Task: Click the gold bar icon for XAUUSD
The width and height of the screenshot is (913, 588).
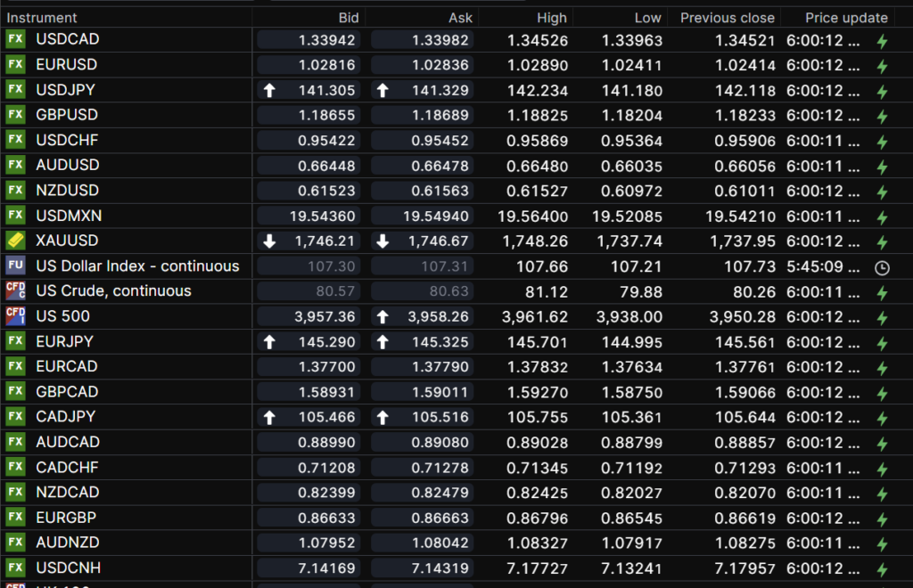Action: coord(15,241)
